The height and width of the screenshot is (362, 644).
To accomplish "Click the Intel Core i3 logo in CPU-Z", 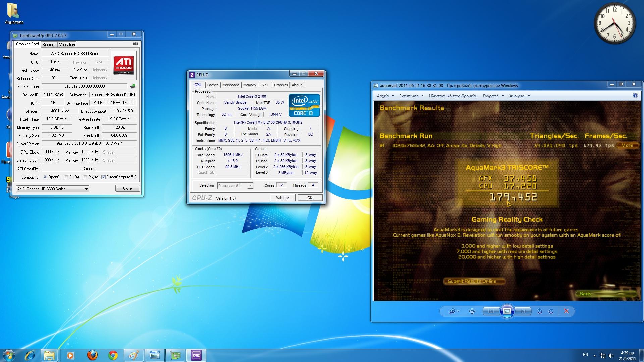I will 304,105.
